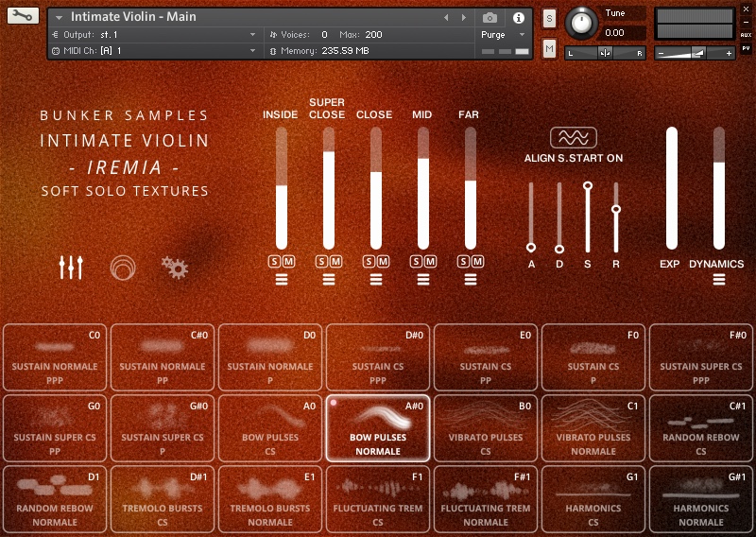Viewport: 756px width, 537px height.
Task: Mute the INSIDE mic
Action: [x=289, y=262]
